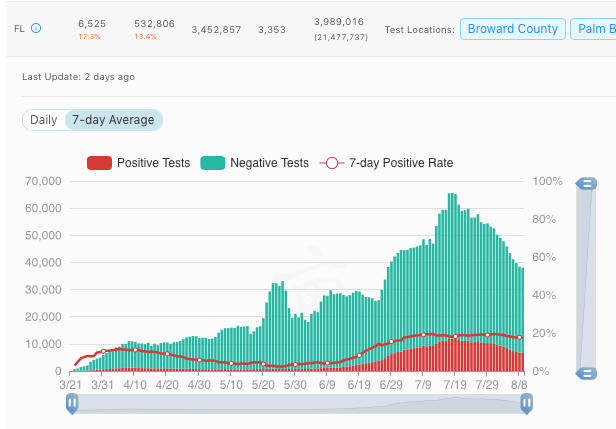
Task: Click the red Positive Tests legend swatch
Action: pos(99,162)
